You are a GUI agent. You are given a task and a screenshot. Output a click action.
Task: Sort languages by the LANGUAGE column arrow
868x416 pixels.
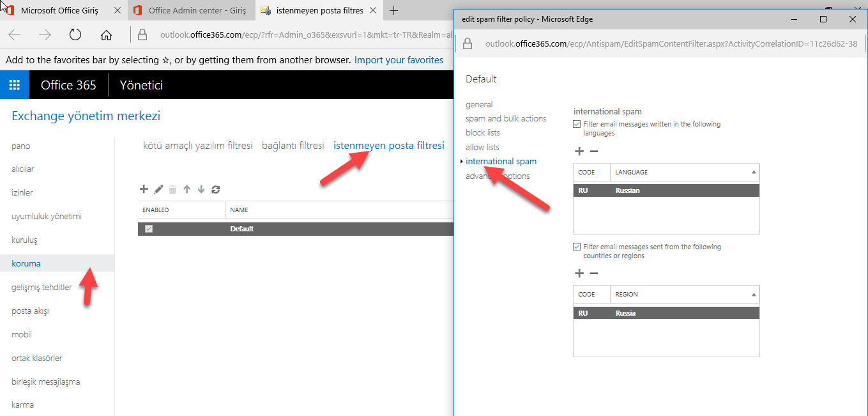coord(754,172)
